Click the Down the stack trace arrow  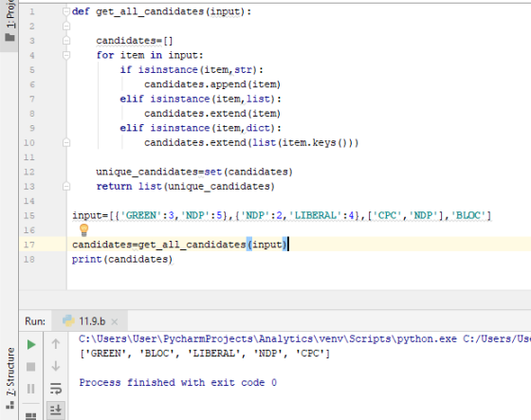[x=56, y=366]
